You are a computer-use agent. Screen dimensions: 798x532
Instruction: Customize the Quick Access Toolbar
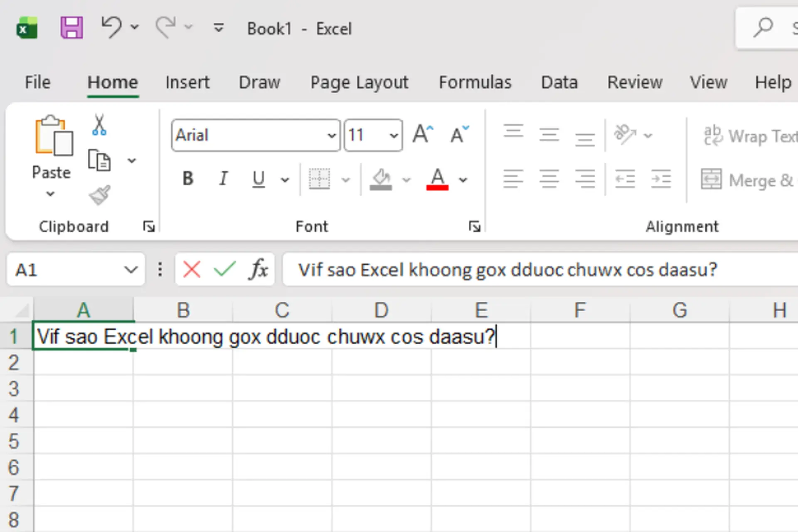[219, 28]
